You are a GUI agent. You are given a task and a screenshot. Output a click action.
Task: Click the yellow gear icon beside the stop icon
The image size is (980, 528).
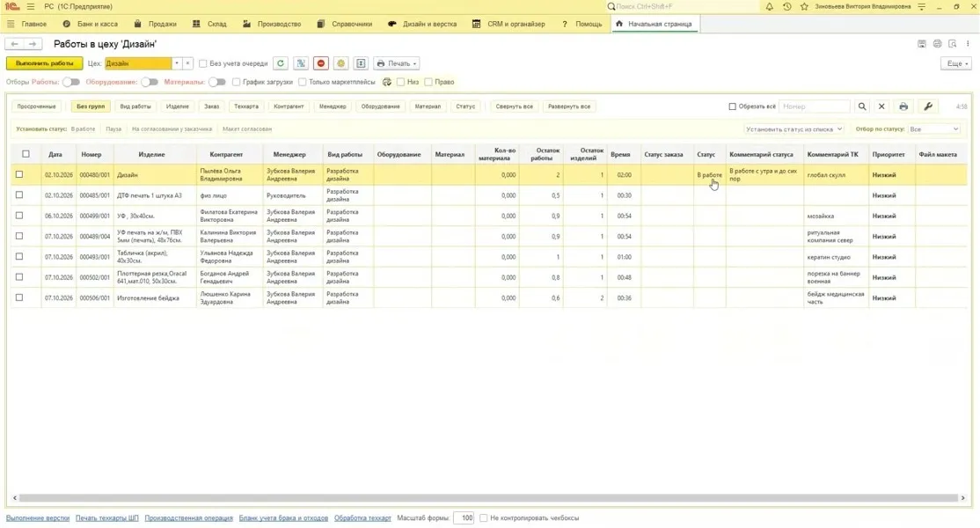click(x=340, y=63)
